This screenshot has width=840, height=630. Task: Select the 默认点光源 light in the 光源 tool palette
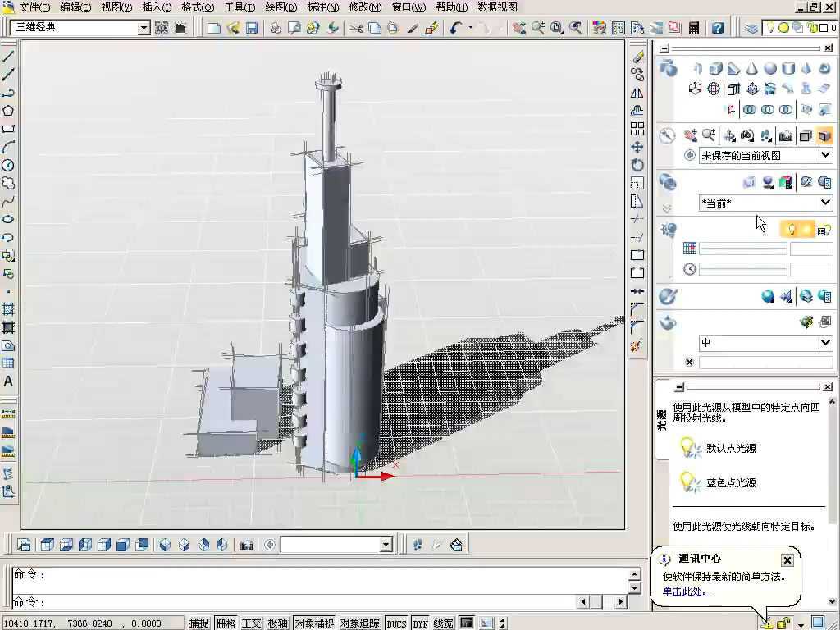coord(718,448)
